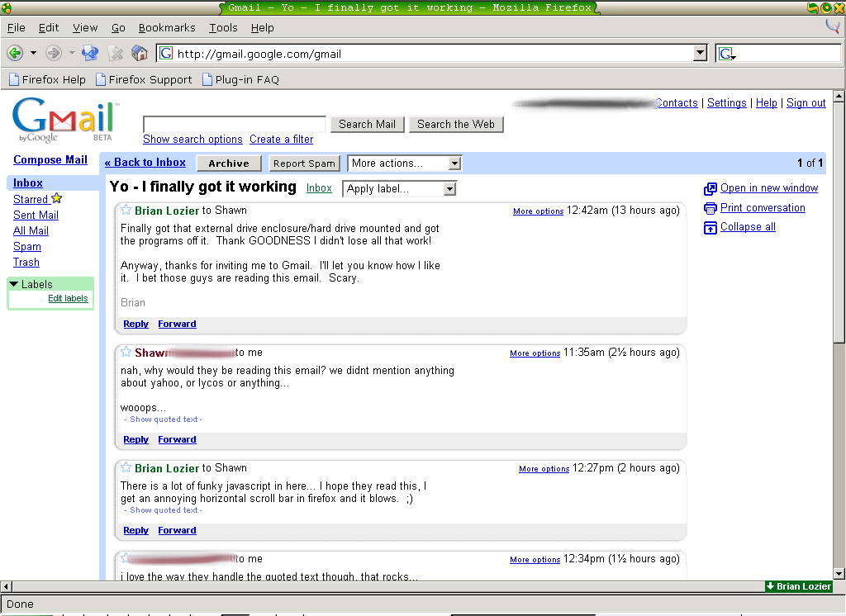Screen dimensions: 846x616
Task: Click the vertical scrollbar up arrow
Action: [x=839, y=97]
